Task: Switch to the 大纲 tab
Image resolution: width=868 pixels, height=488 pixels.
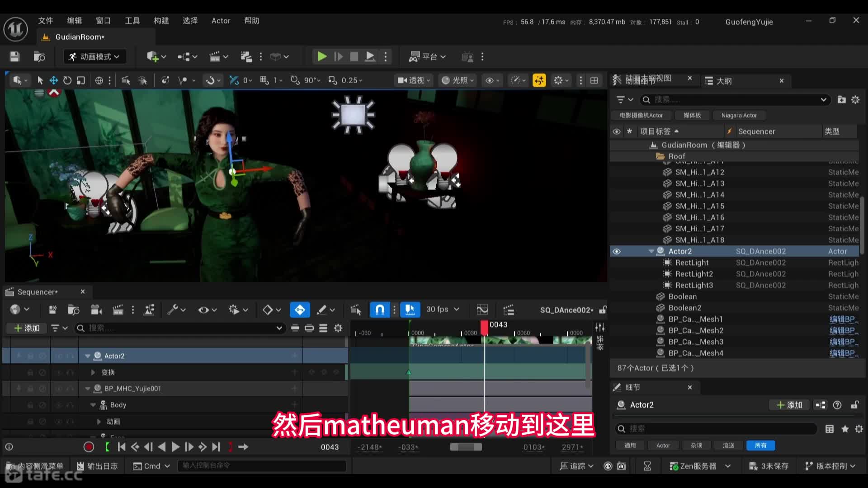Action: coord(724,80)
